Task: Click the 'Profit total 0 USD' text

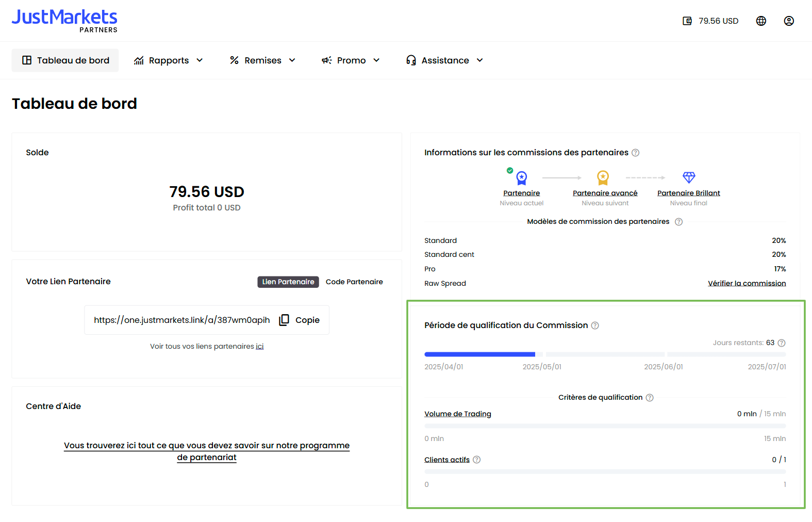Action: click(x=207, y=207)
